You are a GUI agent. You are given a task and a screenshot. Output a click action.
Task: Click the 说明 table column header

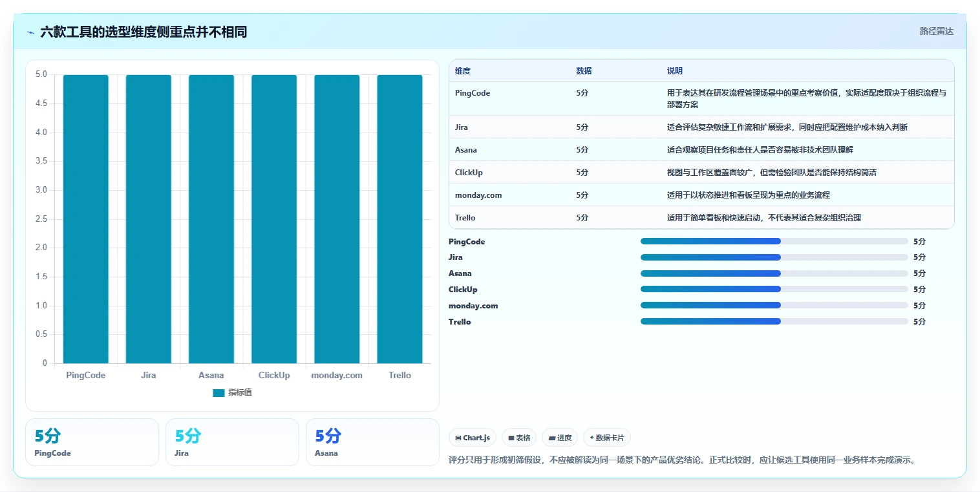point(675,71)
